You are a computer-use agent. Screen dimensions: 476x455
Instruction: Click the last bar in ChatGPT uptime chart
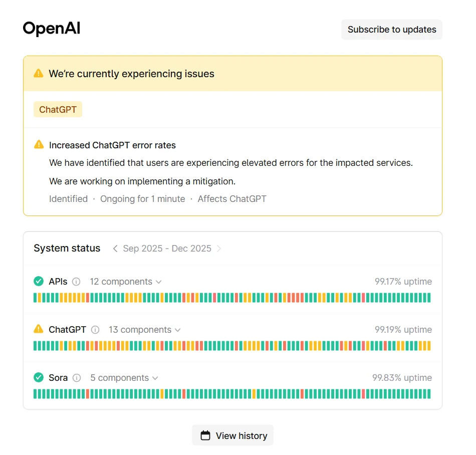(x=428, y=346)
